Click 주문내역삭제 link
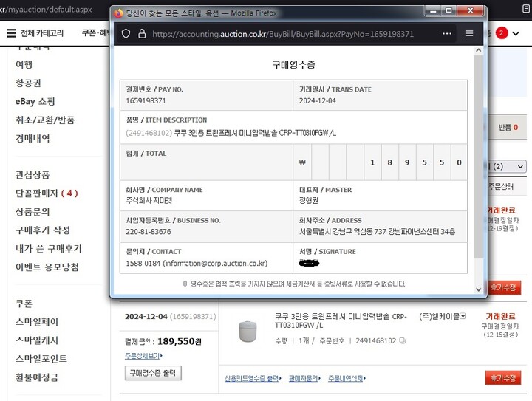This screenshot has height=401, width=532. point(347,378)
